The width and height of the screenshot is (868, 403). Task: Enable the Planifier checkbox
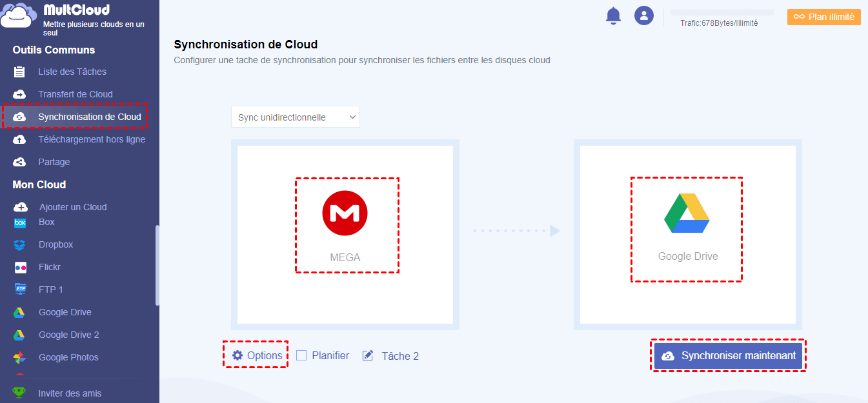pyautogui.click(x=301, y=355)
